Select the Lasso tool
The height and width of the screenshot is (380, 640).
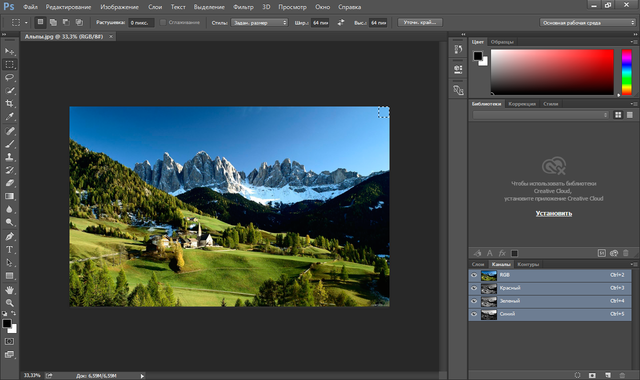(9, 77)
